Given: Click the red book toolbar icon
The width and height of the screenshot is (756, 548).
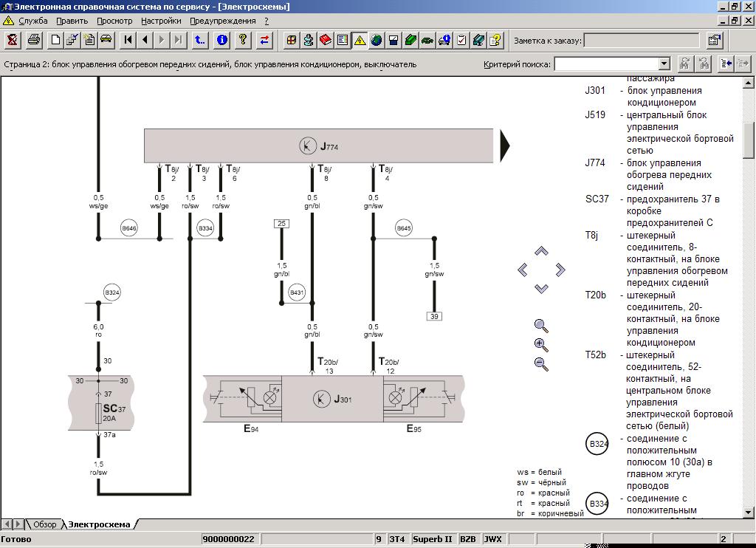Looking at the screenshot, I should (326, 40).
